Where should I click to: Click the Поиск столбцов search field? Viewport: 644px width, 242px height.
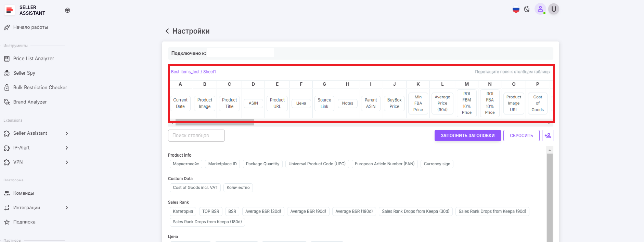(196, 135)
